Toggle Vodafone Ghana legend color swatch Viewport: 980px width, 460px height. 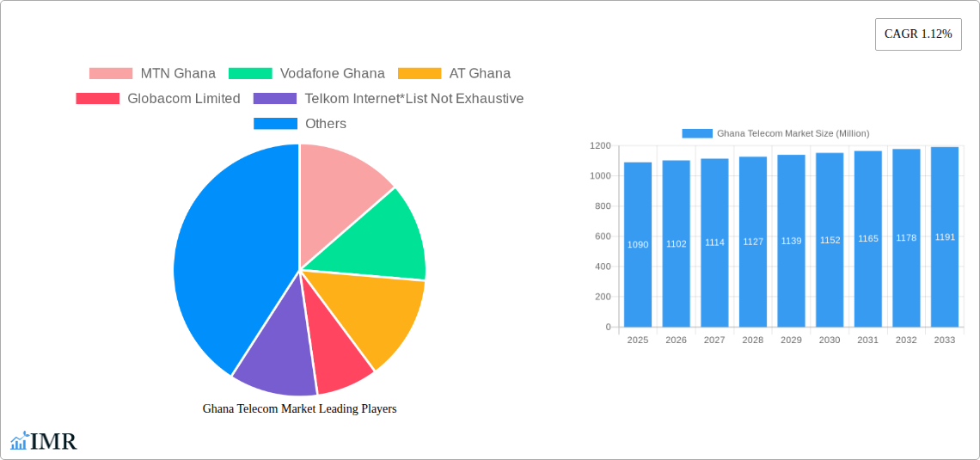pyautogui.click(x=250, y=74)
